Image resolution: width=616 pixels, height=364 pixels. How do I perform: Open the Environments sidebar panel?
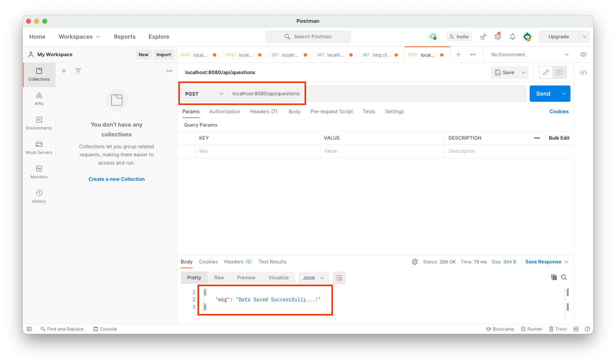(39, 123)
